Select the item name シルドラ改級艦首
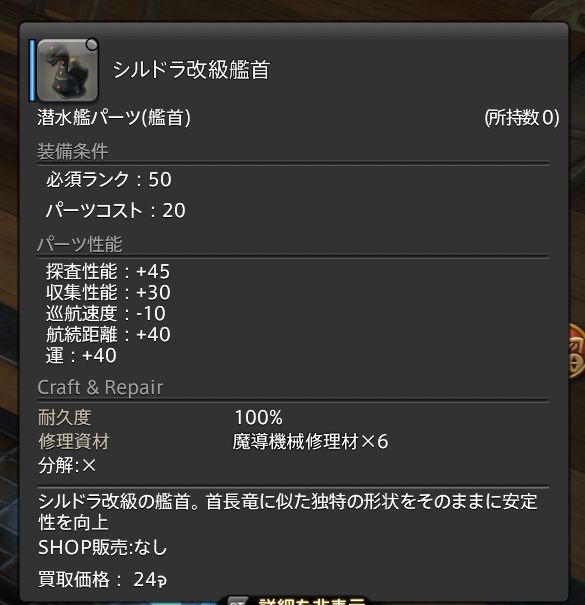585x605 pixels. click(x=191, y=70)
